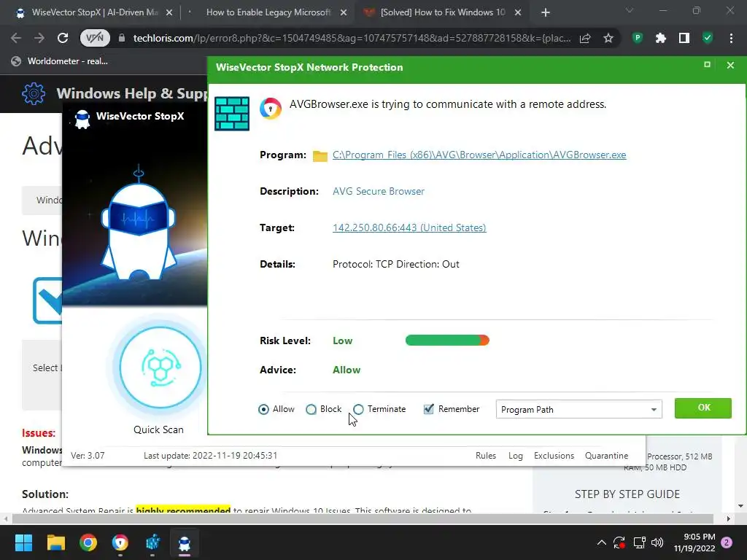Maximize the Network Protection dialog

707,65
